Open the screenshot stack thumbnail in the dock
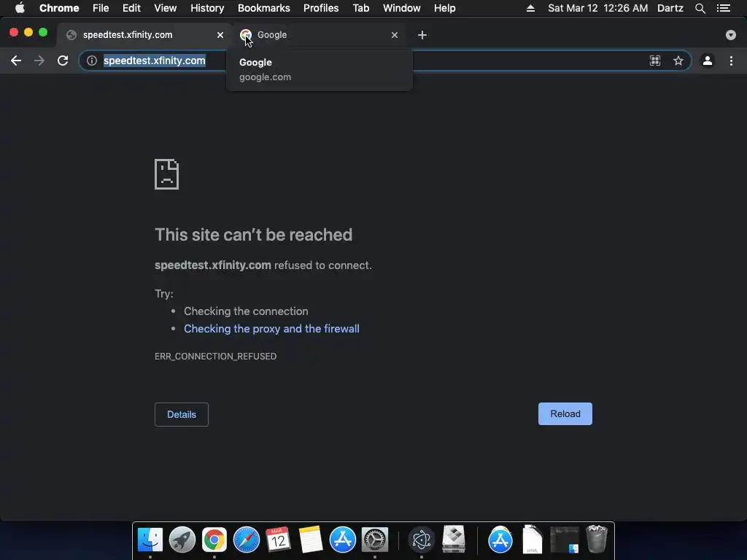747x560 pixels. pyautogui.click(x=564, y=540)
